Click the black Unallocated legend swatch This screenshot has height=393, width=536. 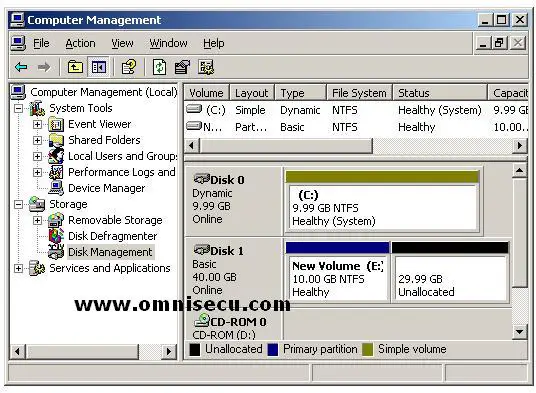point(195,350)
